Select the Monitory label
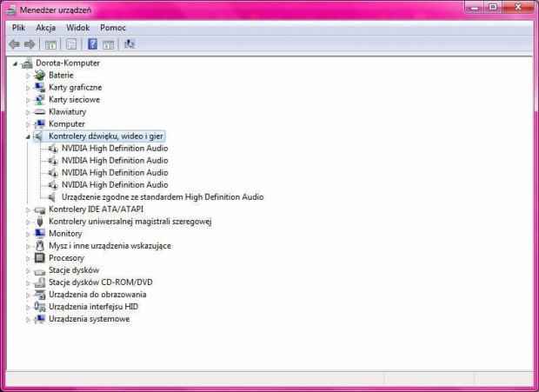539x392 pixels. [x=66, y=234]
